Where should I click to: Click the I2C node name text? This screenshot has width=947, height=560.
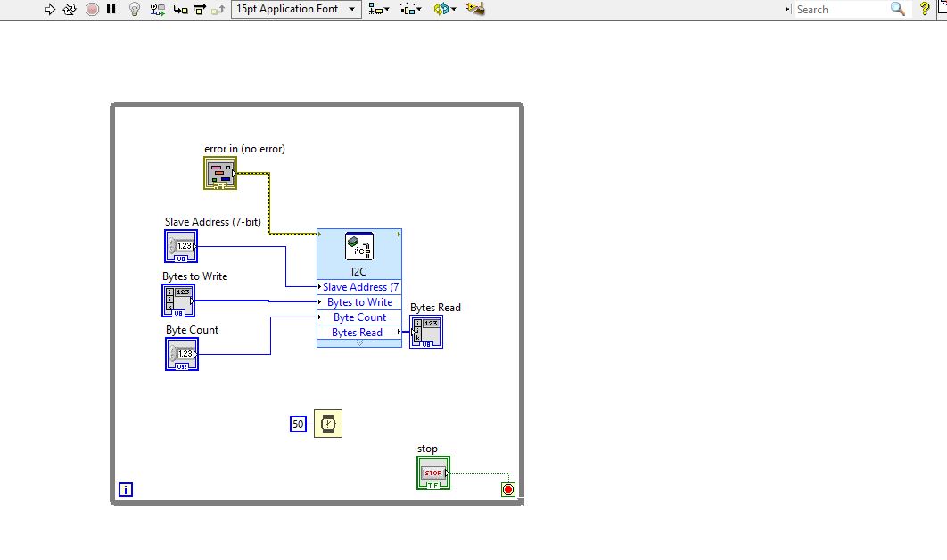pos(358,271)
